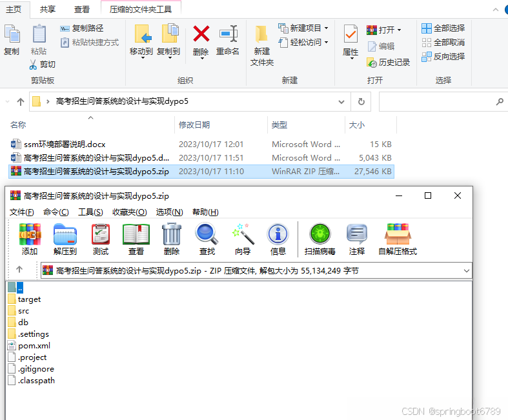The width and height of the screenshot is (508, 420).
Task: Open the Open (打开) dropdown in ribbon
Action: coord(399,30)
